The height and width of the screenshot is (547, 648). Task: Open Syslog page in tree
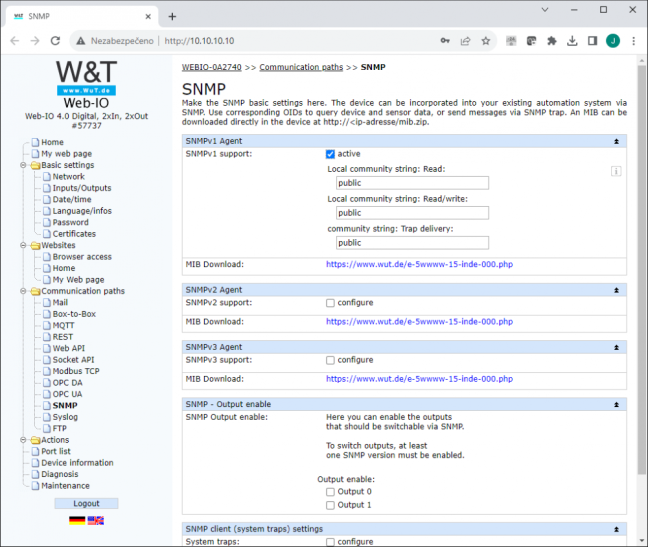[x=65, y=417]
